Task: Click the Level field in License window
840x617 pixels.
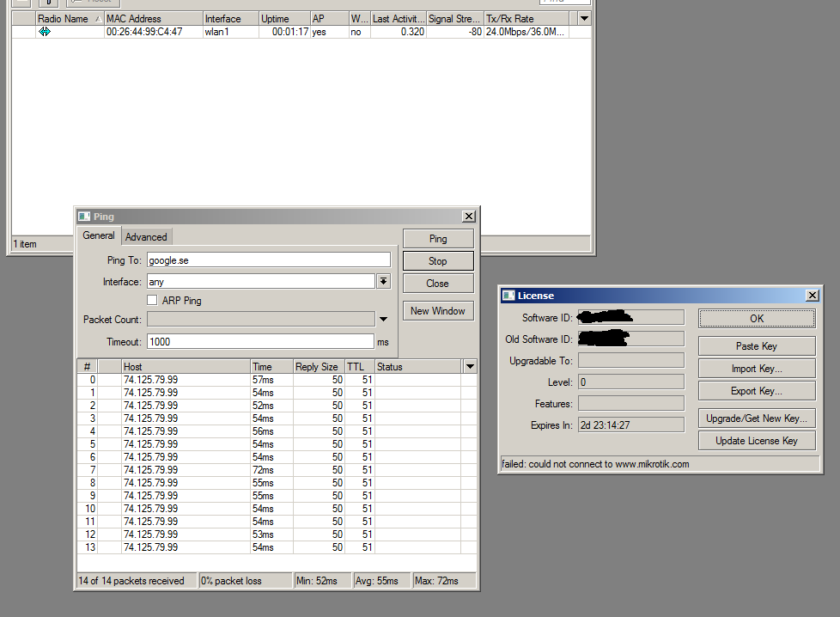Action: pyautogui.click(x=631, y=382)
